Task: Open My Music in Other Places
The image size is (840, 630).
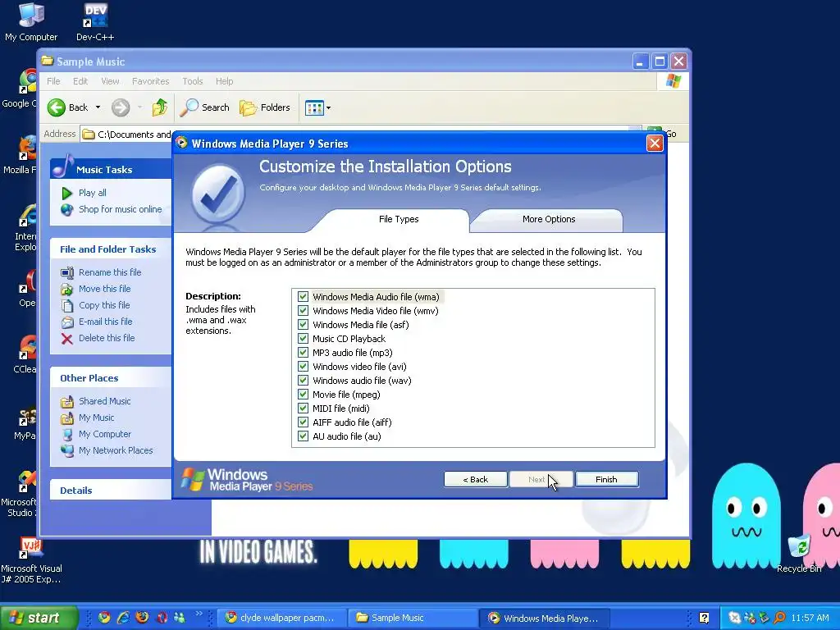Action: [x=97, y=418]
